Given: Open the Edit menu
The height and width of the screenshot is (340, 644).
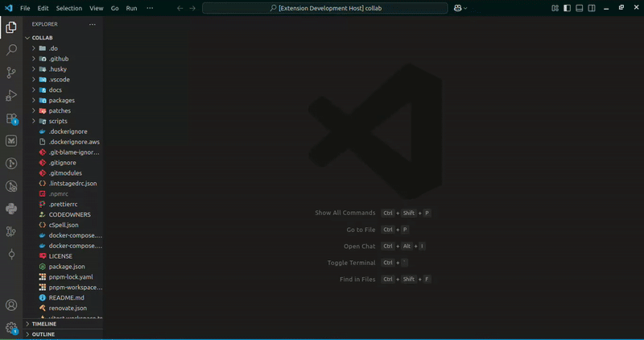Looking at the screenshot, I should (43, 8).
